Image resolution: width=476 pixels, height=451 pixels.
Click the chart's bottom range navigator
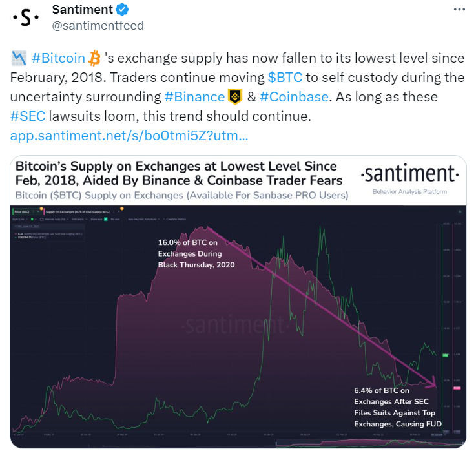point(370,443)
